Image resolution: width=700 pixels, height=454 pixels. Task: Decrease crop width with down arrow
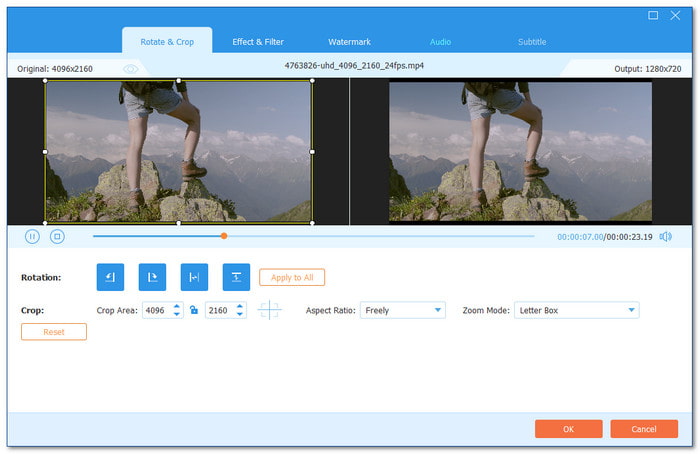[x=177, y=314]
